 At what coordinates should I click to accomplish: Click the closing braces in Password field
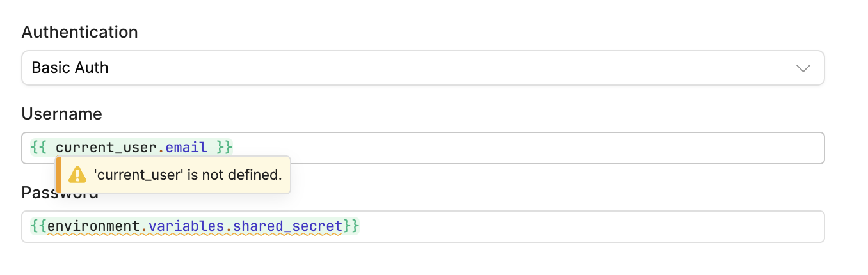(x=351, y=226)
